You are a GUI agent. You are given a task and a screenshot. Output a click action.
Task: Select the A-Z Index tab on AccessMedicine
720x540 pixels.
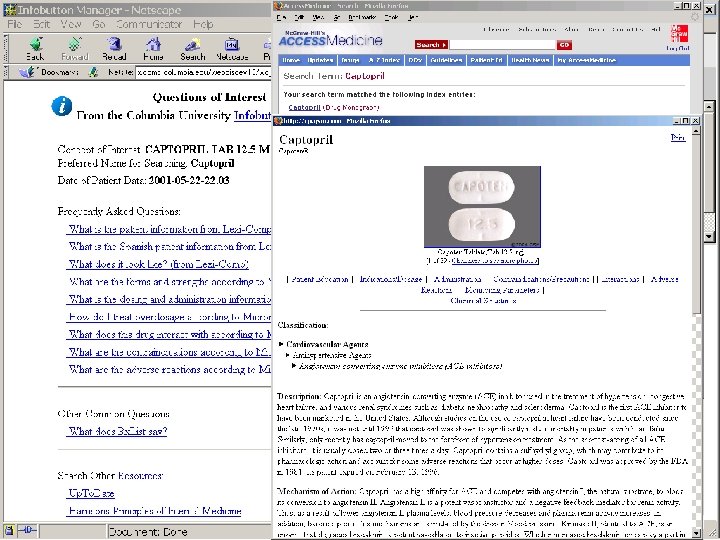point(384,60)
